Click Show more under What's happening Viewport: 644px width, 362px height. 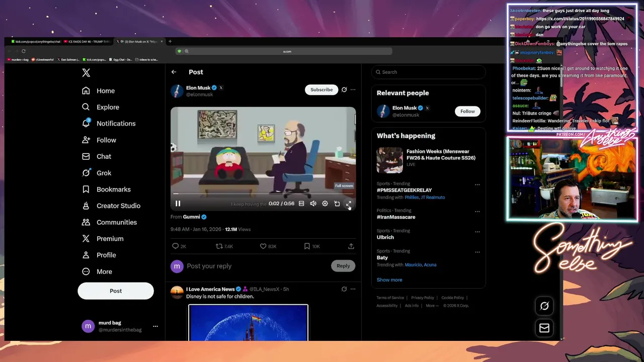coord(389,280)
